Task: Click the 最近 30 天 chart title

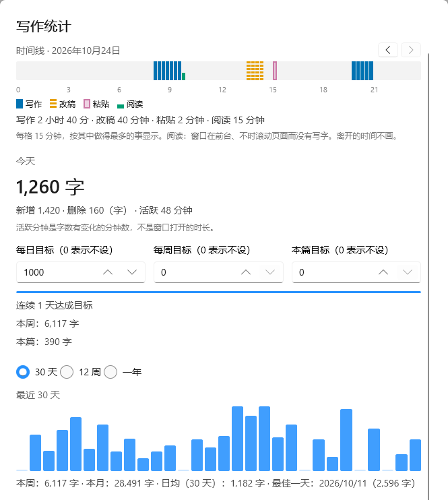Action: [x=38, y=395]
